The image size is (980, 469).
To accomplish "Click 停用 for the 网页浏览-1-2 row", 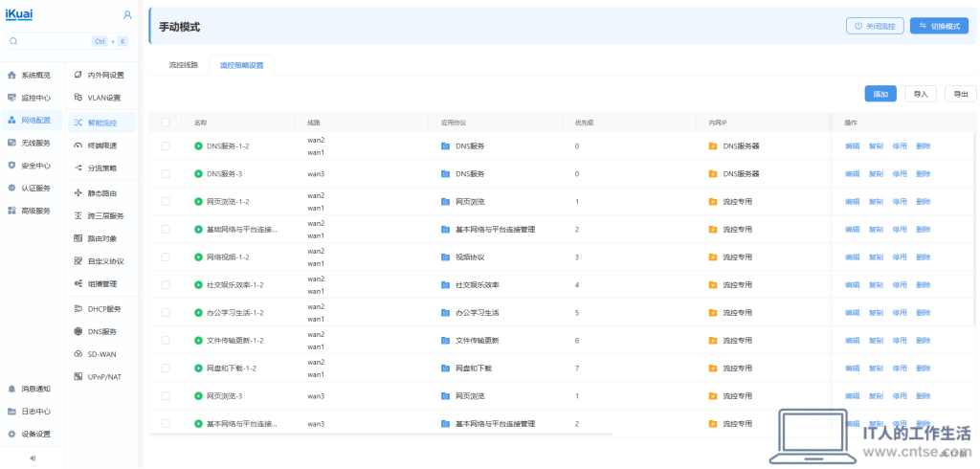I will 900,201.
